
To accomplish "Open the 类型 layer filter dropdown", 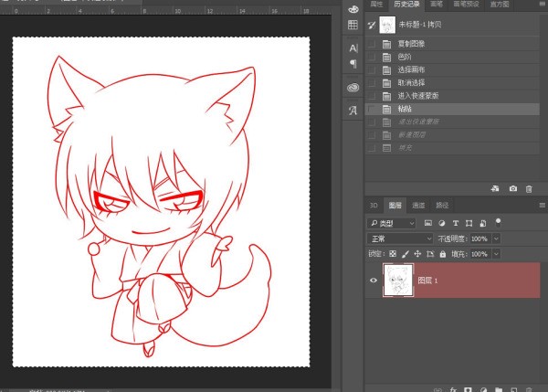I will click(392, 222).
